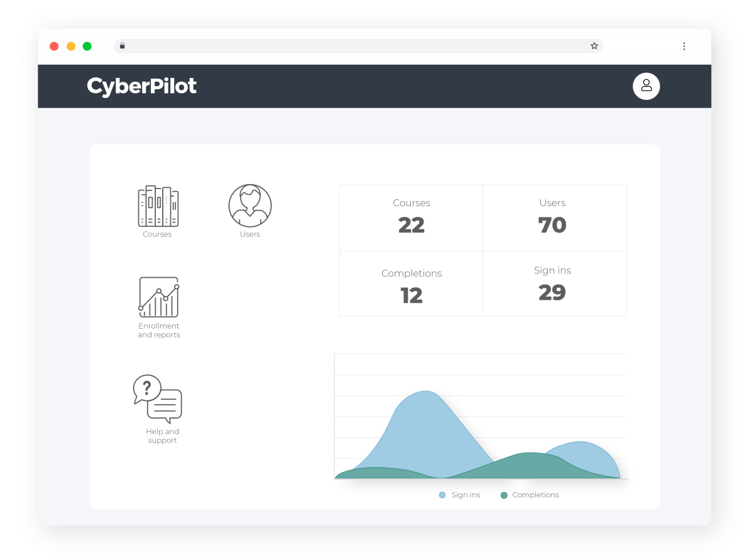Click the value '70' in Users
754x560 pixels.
click(x=552, y=225)
